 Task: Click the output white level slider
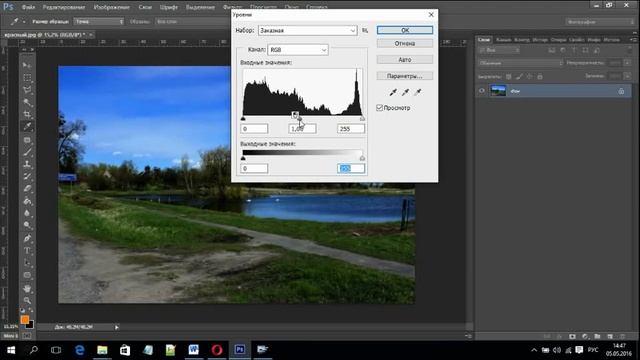(x=362, y=158)
